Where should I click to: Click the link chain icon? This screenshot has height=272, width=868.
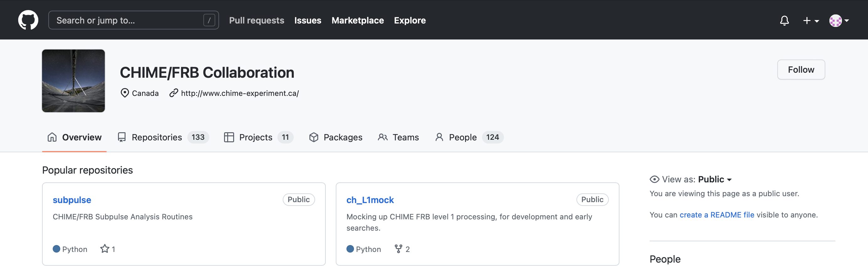(174, 93)
